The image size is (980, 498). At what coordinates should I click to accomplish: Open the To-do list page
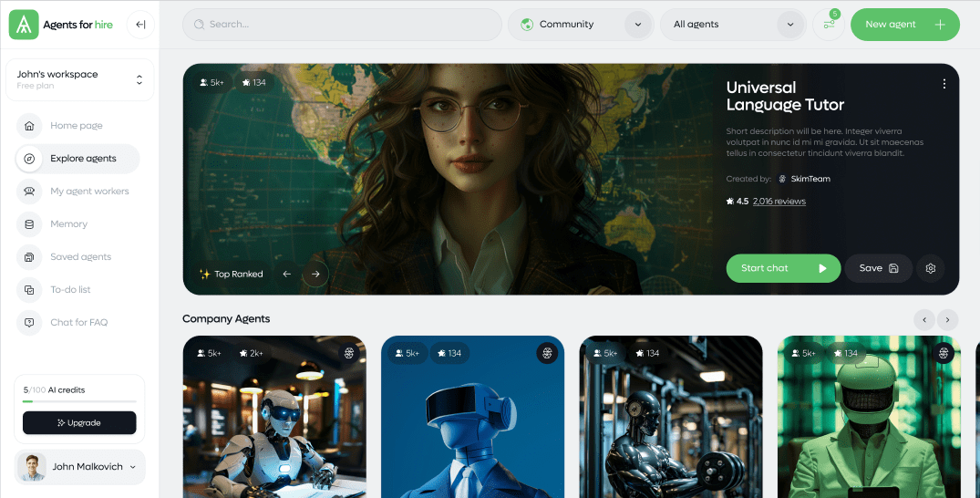(x=70, y=290)
